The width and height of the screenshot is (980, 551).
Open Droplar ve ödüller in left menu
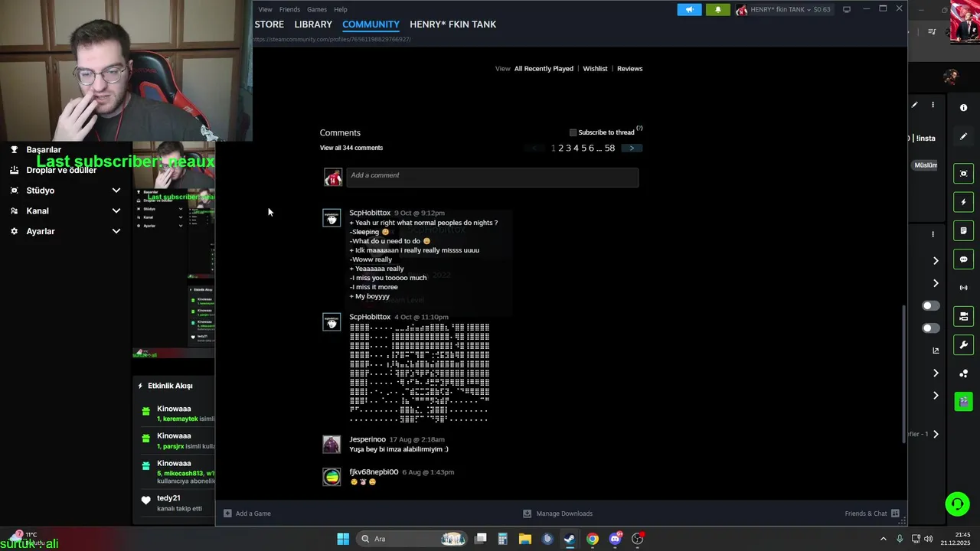[61, 170]
